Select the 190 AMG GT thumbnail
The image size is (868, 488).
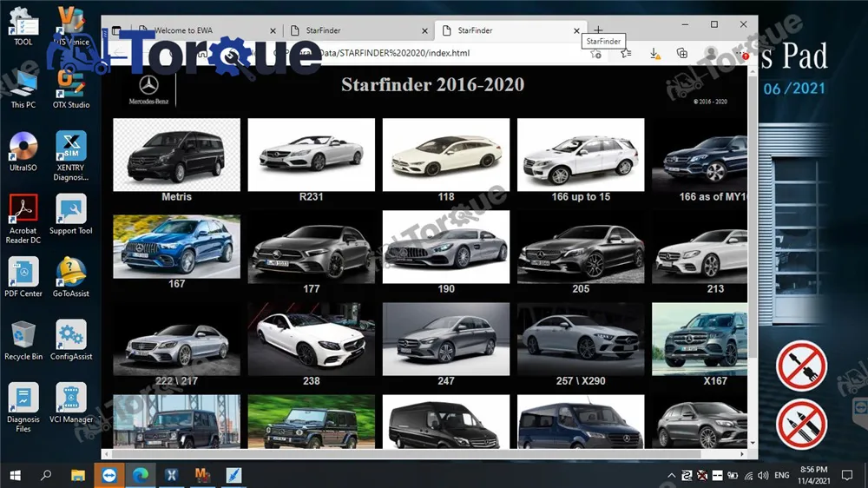tap(445, 247)
